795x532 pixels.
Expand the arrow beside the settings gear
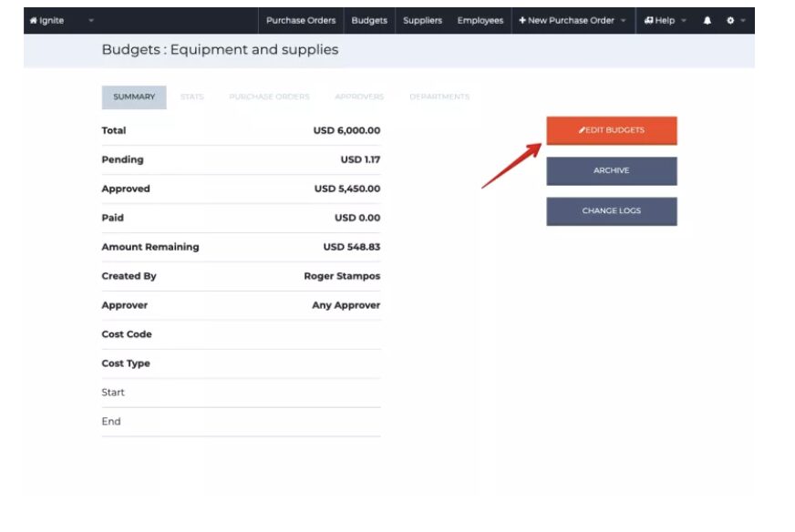tap(743, 20)
